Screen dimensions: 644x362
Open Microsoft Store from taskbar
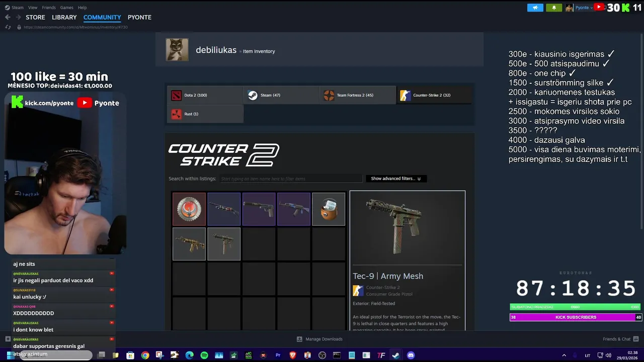point(130,355)
